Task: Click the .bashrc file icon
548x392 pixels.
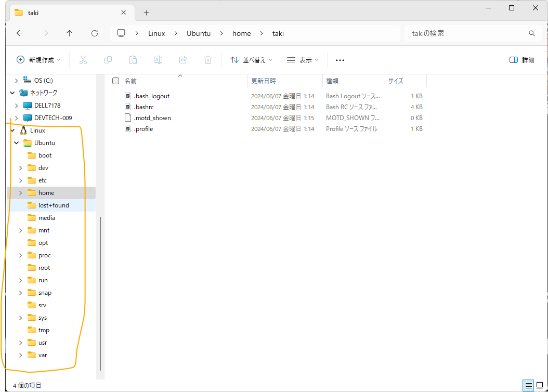Action: tap(128, 107)
